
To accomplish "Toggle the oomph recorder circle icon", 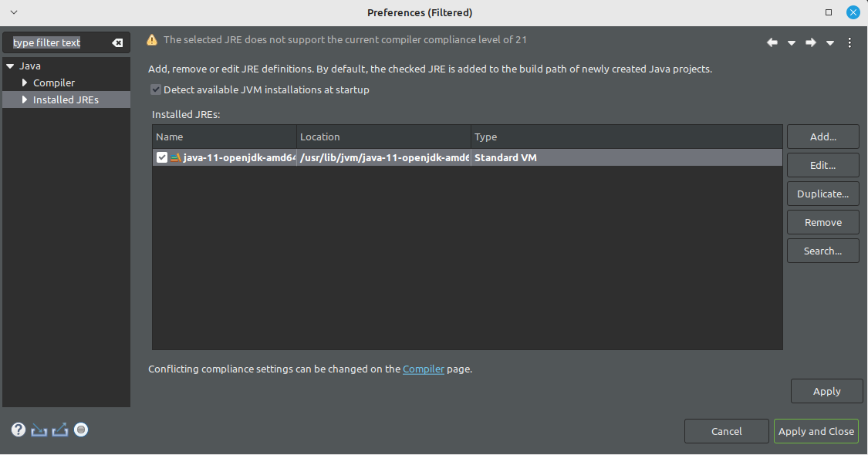I will [81, 430].
